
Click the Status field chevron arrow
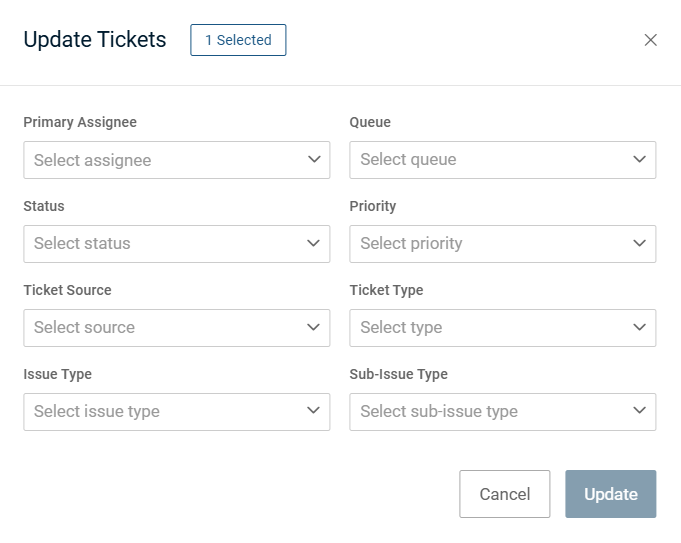pos(314,243)
